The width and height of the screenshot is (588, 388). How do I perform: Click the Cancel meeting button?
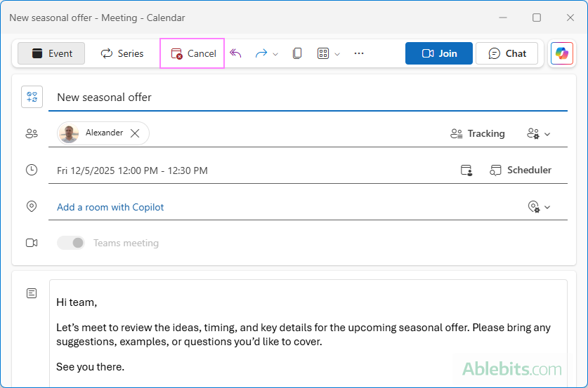pos(193,53)
